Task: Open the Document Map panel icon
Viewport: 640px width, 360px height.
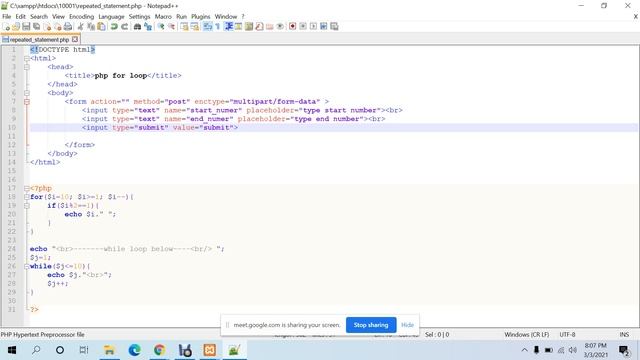Action: tap(248, 27)
